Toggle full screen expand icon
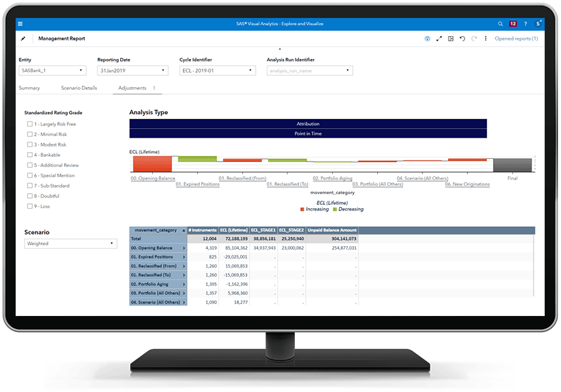 [439, 39]
